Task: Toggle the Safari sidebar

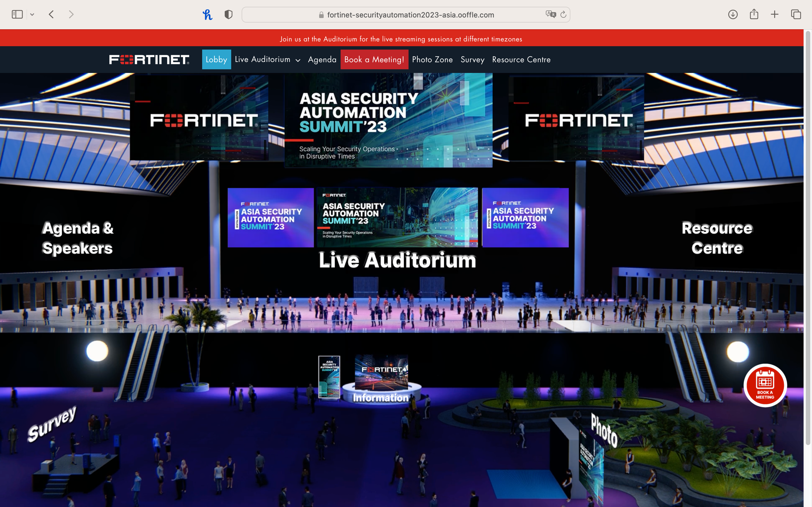Action: (17, 14)
